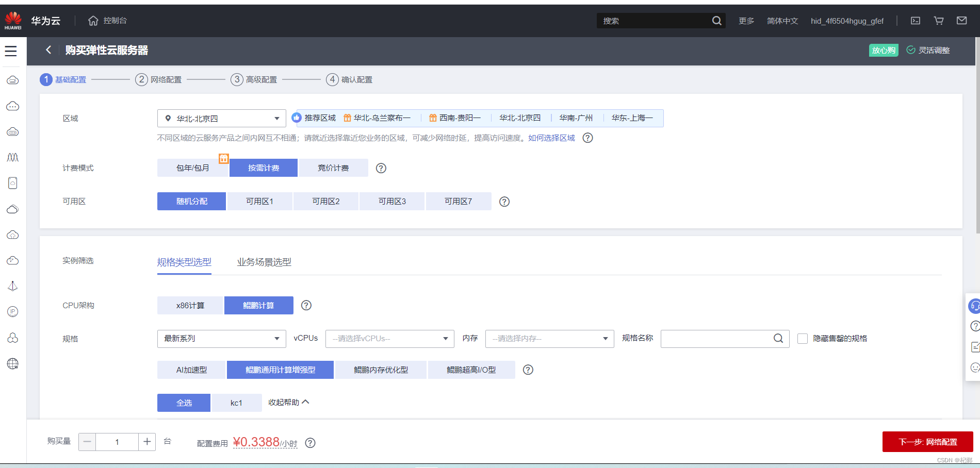Image resolution: width=980 pixels, height=468 pixels.
Task: Click the Huawei Cloud logo
Action: tap(13, 21)
